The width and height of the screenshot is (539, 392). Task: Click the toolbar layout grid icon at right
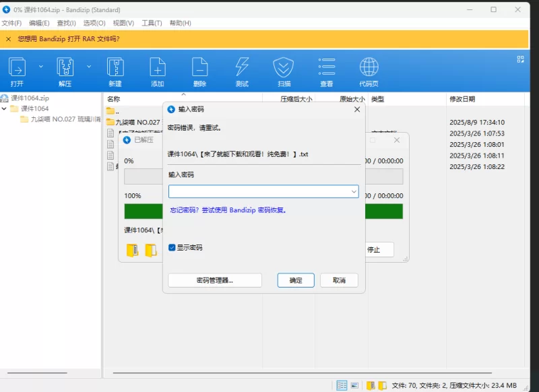tap(520, 59)
